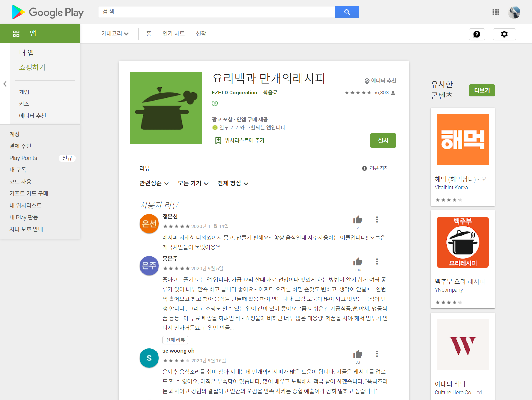532x400 pixels.
Task: Open the settings gear icon
Action: pyautogui.click(x=504, y=34)
